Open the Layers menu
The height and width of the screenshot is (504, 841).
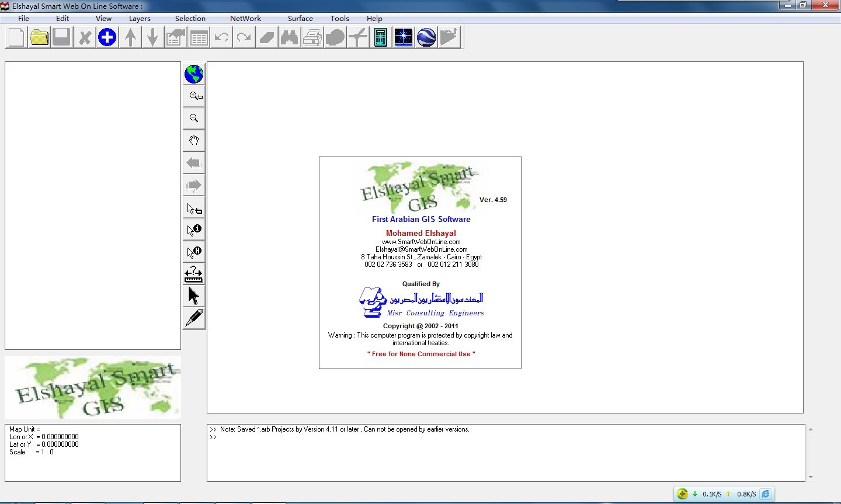(140, 19)
